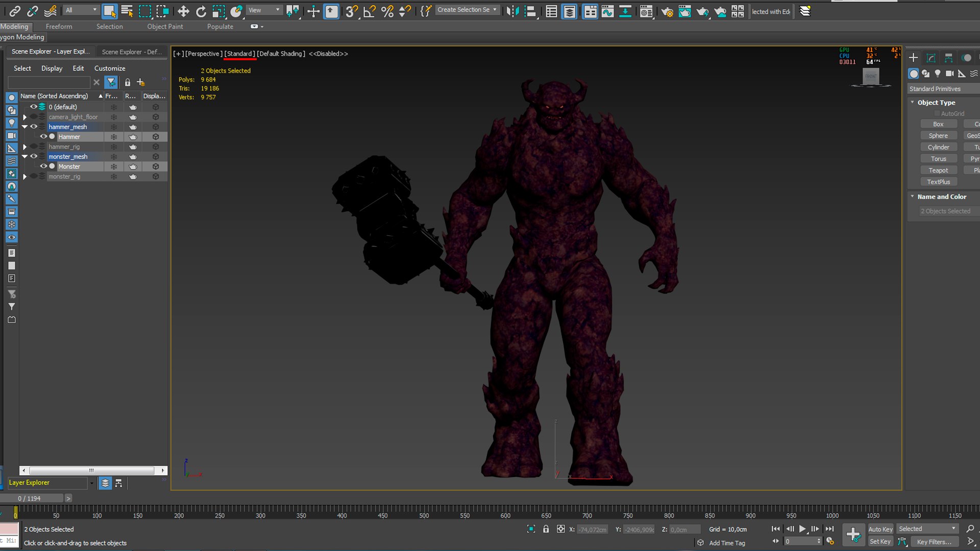
Task: Click the Render Production teapot icon
Action: (x=703, y=11)
